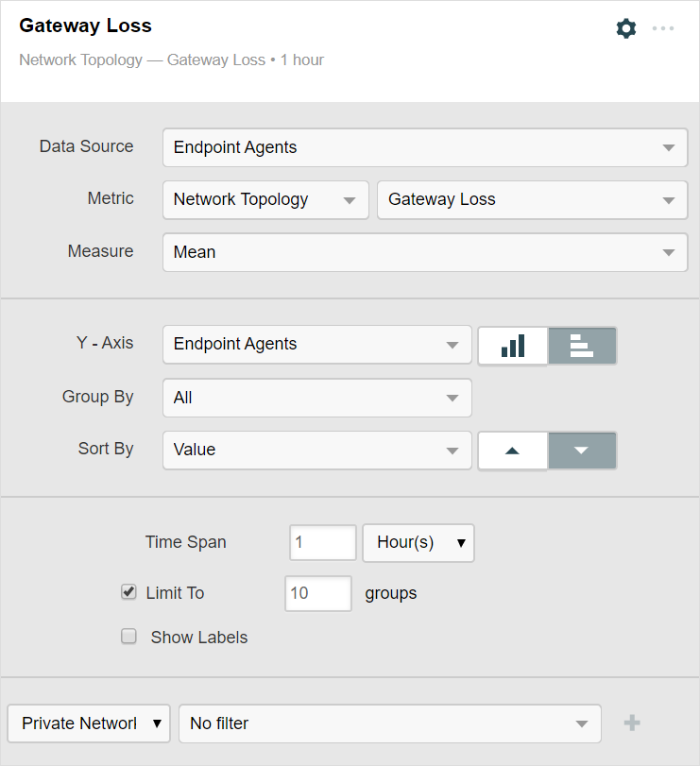Add a new filter with plus icon
The width and height of the screenshot is (700, 766).
(632, 723)
